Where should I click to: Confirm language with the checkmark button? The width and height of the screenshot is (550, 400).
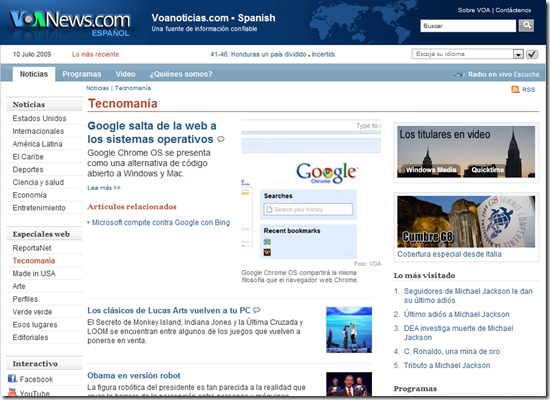(x=532, y=54)
